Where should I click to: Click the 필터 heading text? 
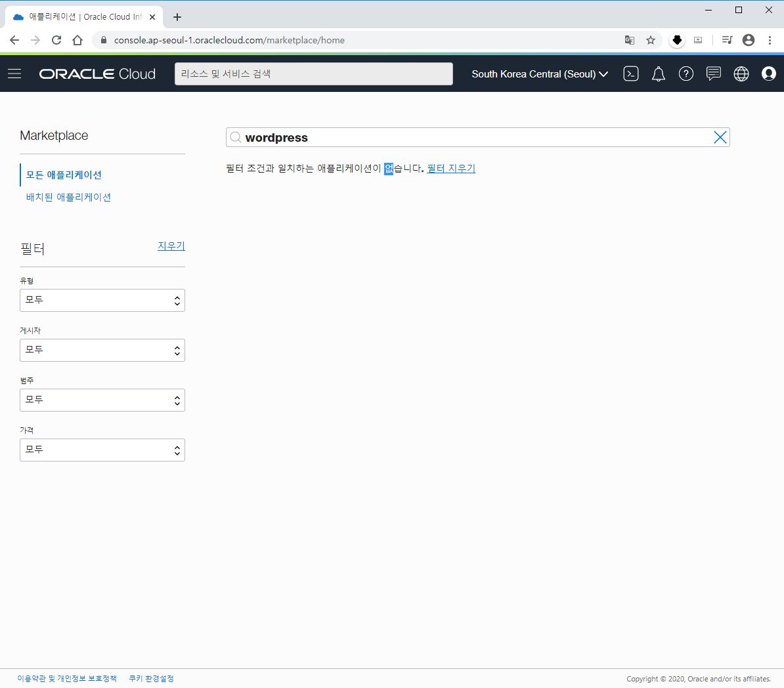[32, 249]
